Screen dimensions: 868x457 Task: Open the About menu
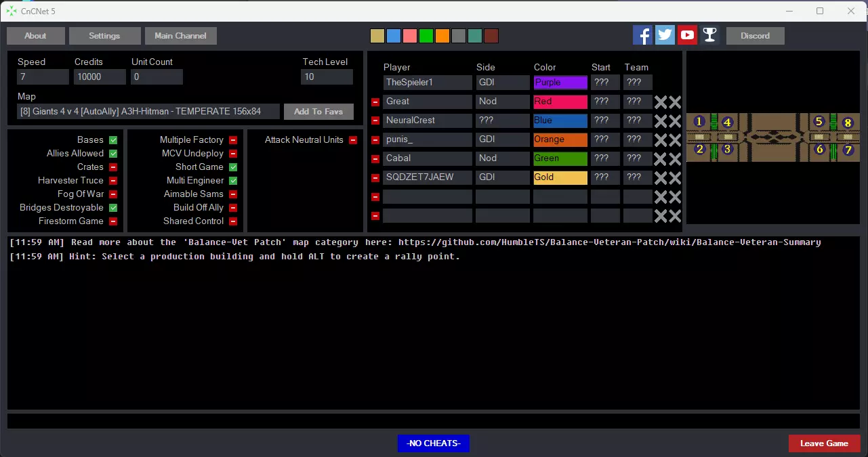(x=36, y=36)
